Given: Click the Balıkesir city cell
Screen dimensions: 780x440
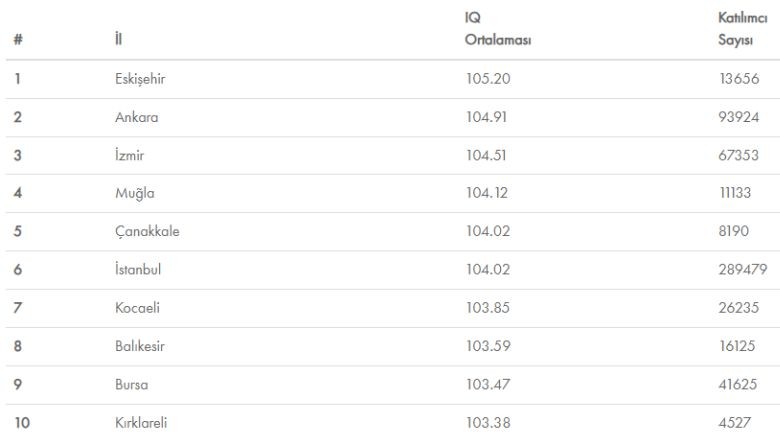Looking at the screenshot, I should (x=140, y=346).
